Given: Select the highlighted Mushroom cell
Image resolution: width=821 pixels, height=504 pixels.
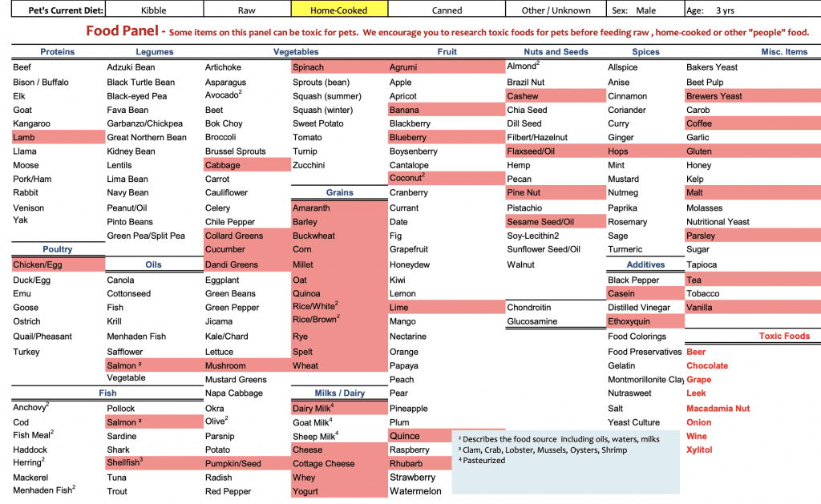Looking at the screenshot, I should pyautogui.click(x=247, y=365).
